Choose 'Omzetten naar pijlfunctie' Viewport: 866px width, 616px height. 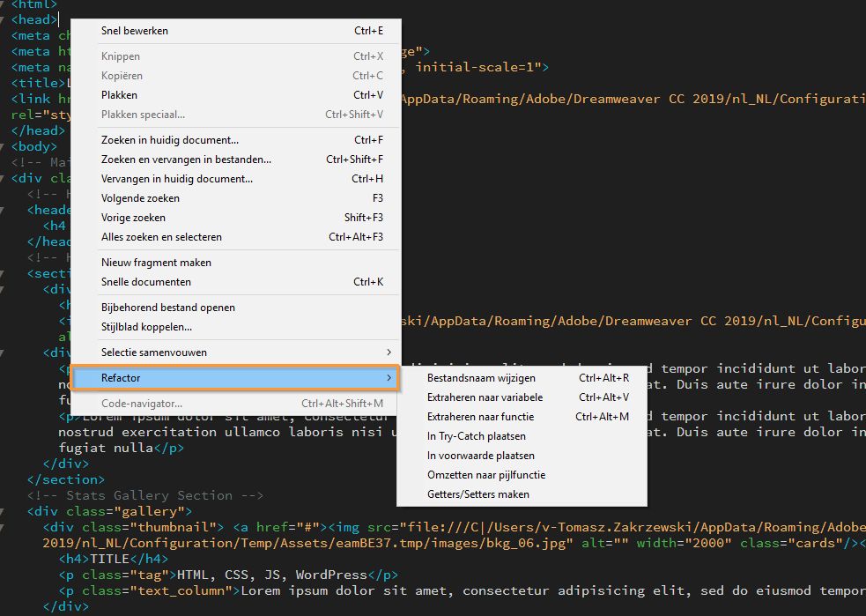click(483, 474)
